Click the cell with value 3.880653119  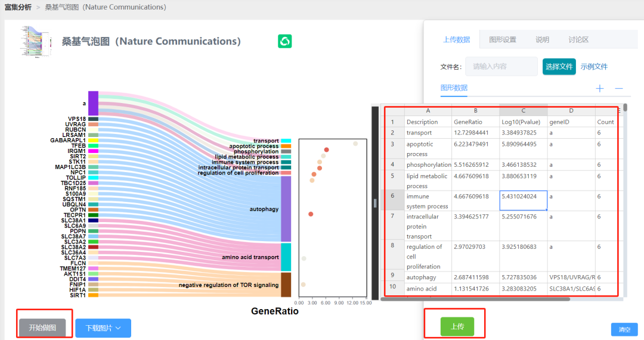pos(524,180)
